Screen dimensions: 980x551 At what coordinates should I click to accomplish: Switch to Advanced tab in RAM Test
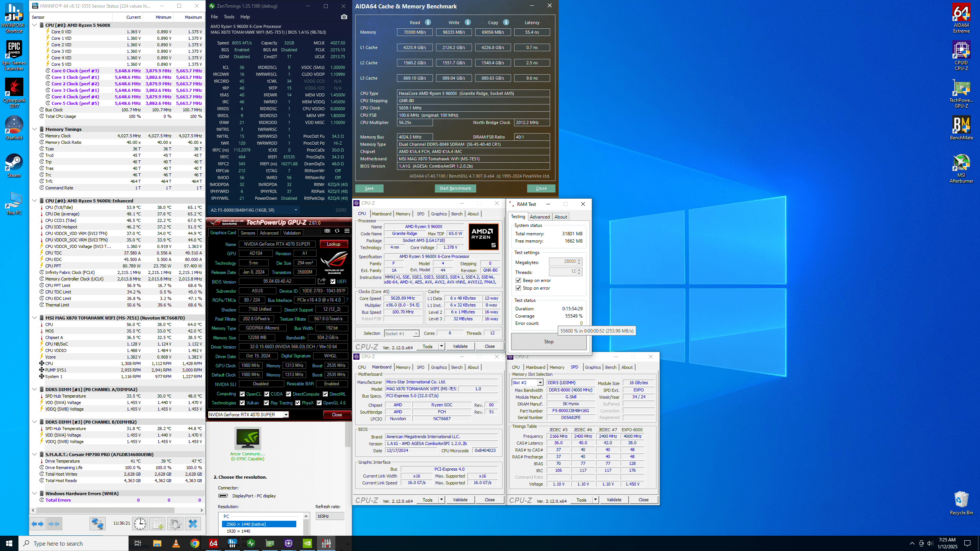pyautogui.click(x=539, y=217)
